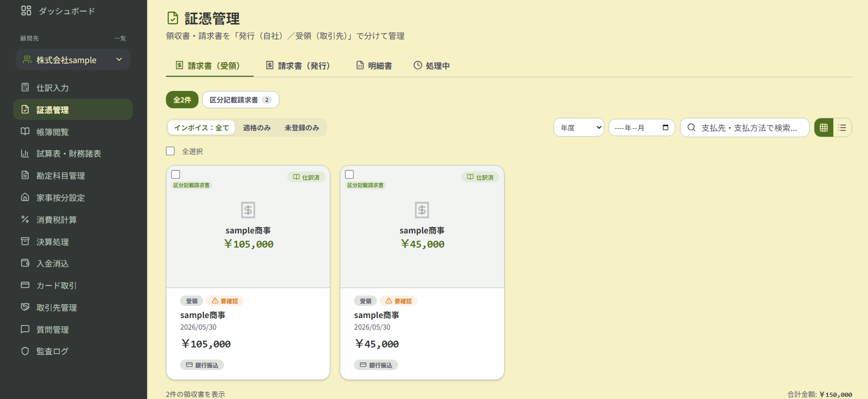Open the 請求書（発行） tab
868x399 pixels.
[299, 66]
